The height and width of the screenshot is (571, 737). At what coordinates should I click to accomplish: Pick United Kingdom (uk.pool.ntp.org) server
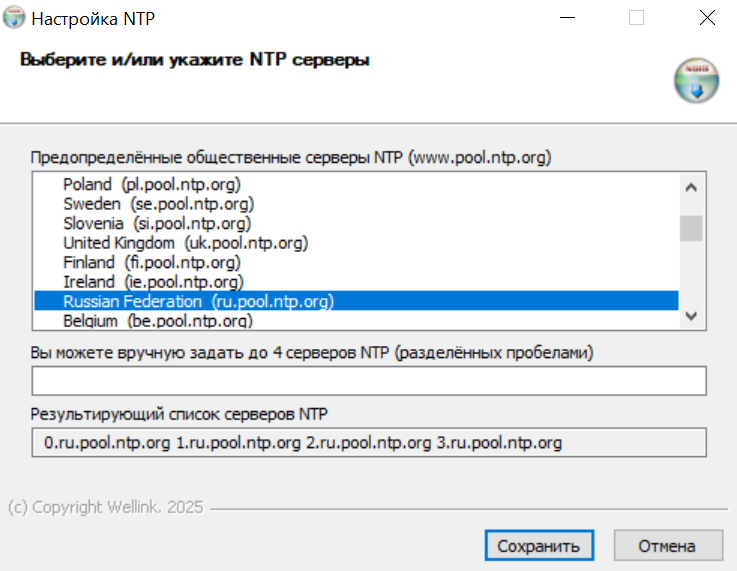pyautogui.click(x=185, y=243)
